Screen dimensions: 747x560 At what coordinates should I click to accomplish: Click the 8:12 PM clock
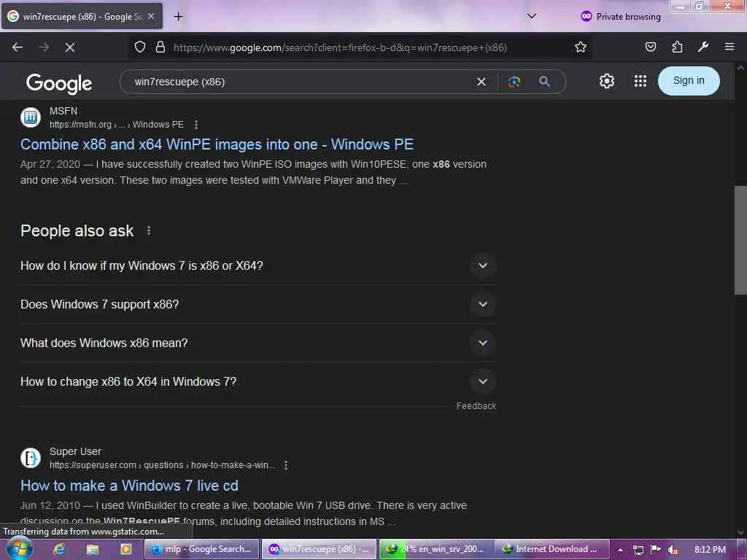tap(710, 550)
